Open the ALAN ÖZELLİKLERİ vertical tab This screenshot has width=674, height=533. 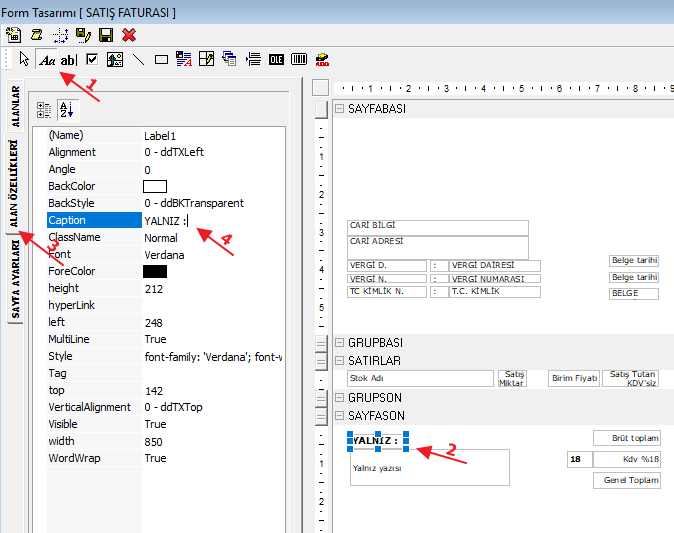pyautogui.click(x=14, y=184)
